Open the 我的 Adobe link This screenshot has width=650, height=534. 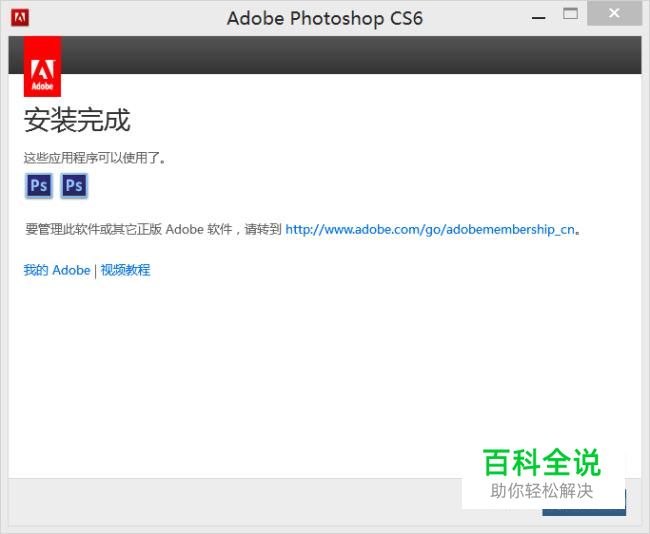point(57,270)
